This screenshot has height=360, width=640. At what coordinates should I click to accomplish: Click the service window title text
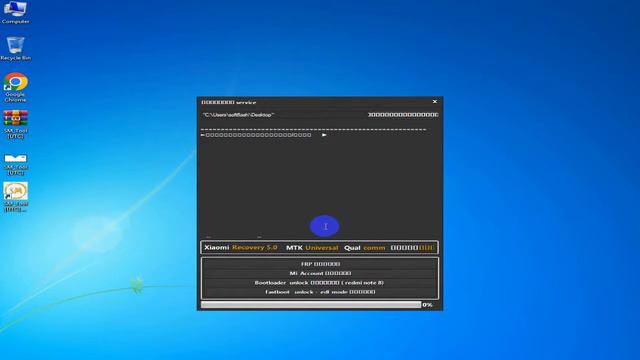(229, 102)
